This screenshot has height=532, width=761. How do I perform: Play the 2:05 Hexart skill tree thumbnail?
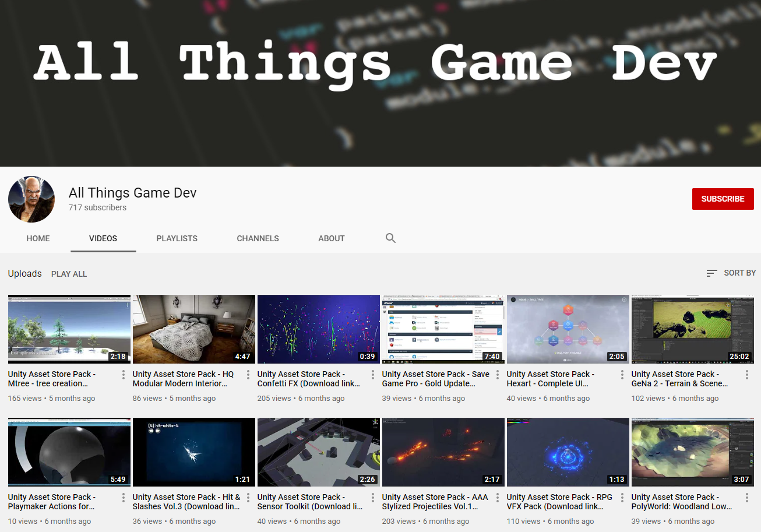coord(568,329)
